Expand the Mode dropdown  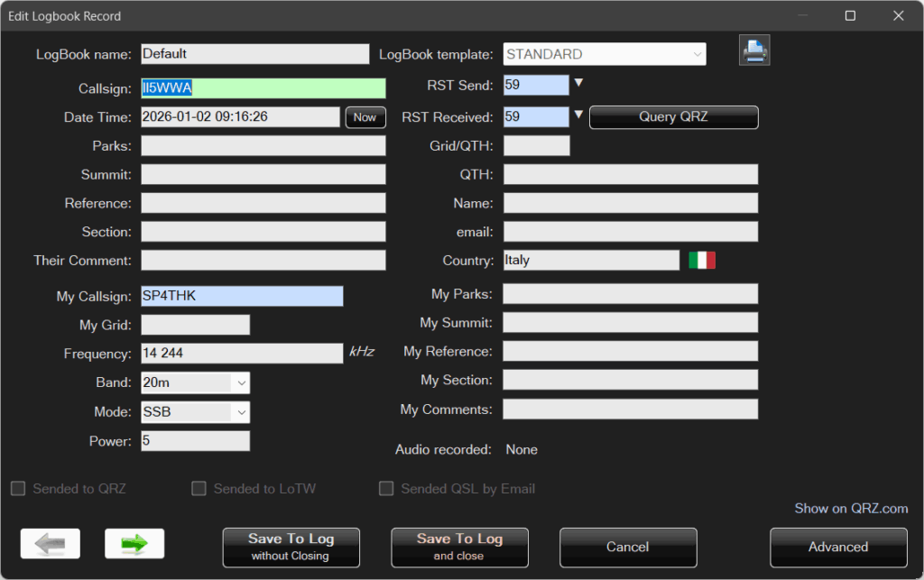241,413
